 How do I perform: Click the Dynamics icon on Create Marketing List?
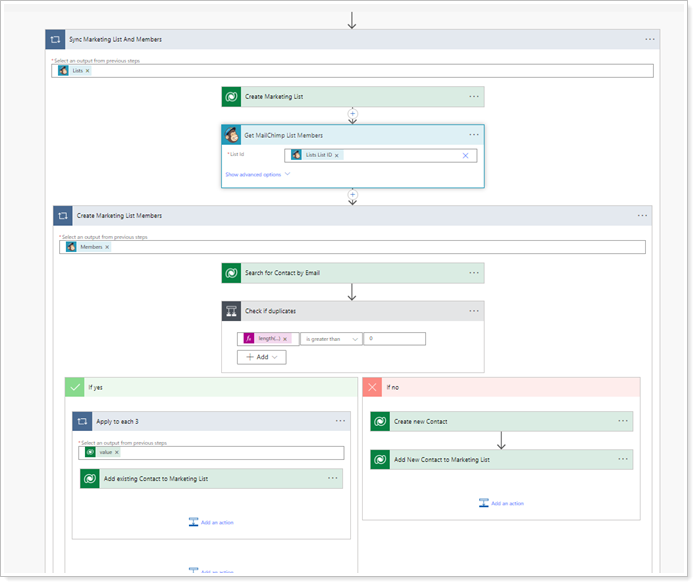(231, 97)
